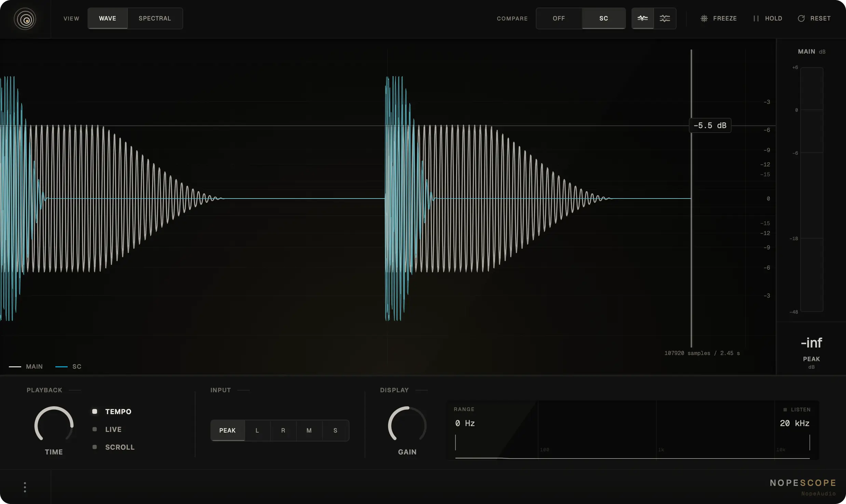Click the SC legend entry
The height and width of the screenshot is (504, 846).
pos(68,367)
